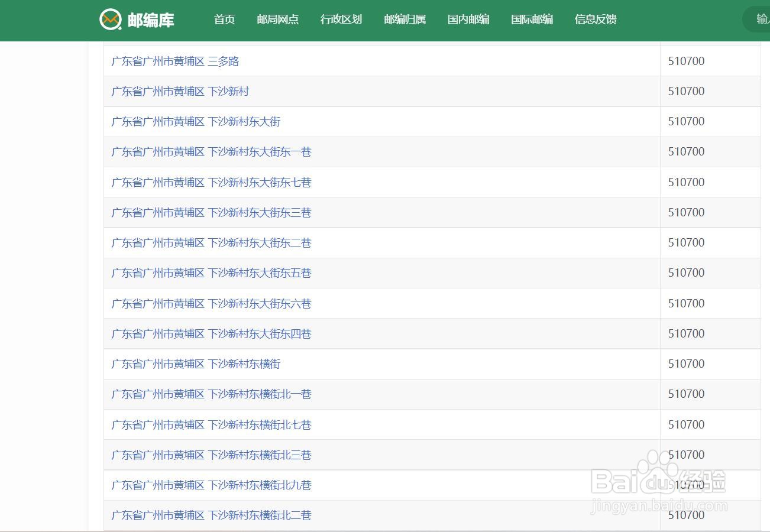Open 信息反馈 page
Image resolution: width=770 pixels, height=532 pixels.
(596, 20)
